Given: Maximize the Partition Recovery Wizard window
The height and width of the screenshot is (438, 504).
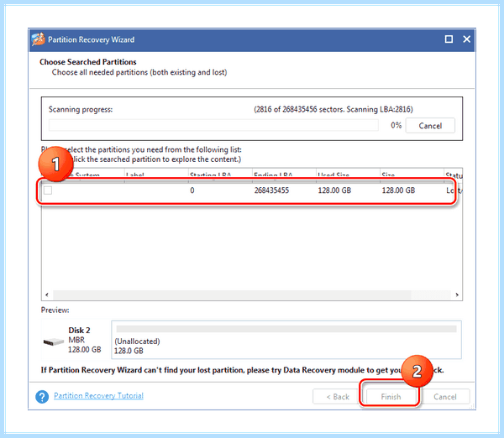Looking at the screenshot, I should point(449,39).
